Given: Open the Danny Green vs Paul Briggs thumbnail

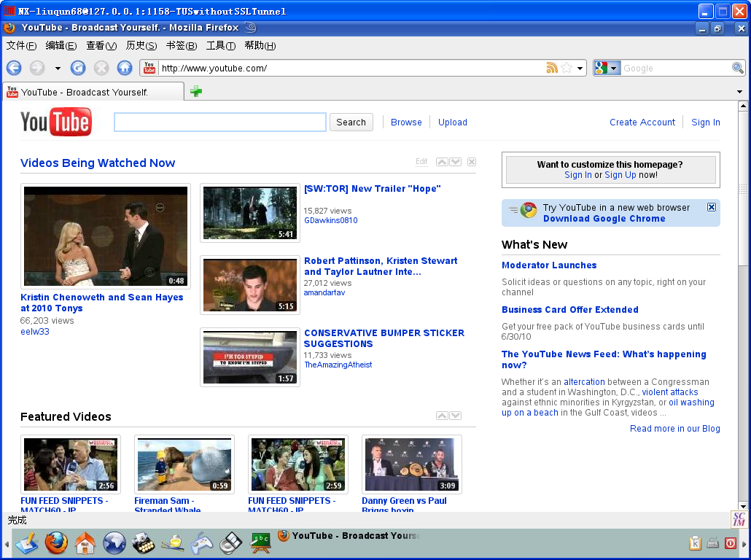Looking at the screenshot, I should click(x=412, y=464).
